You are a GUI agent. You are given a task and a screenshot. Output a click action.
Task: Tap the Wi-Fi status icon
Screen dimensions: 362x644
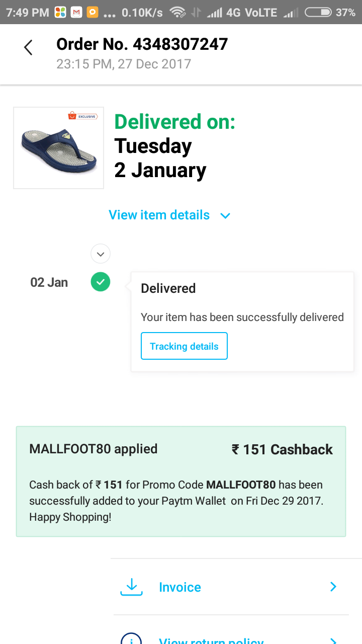[177, 12]
